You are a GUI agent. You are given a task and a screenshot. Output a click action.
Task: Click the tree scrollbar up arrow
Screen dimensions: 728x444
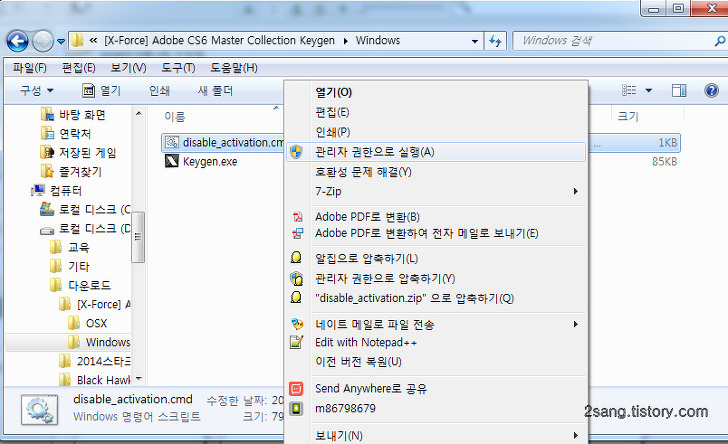(138, 113)
